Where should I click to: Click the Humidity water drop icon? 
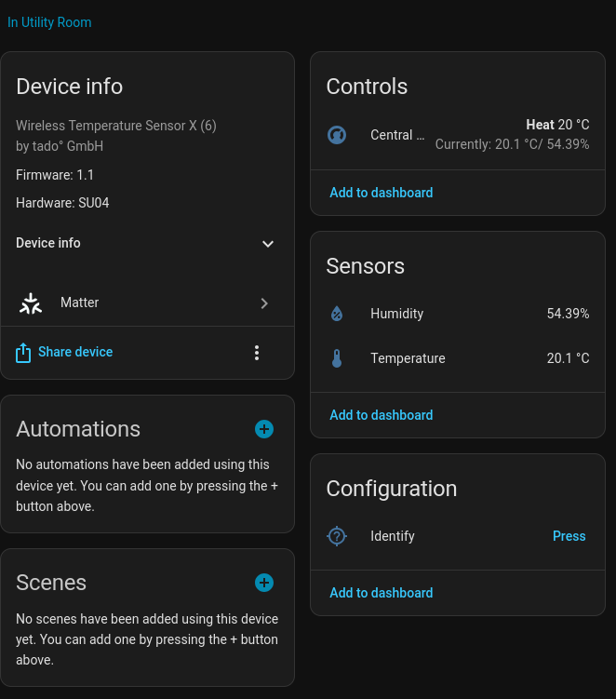[337, 315]
